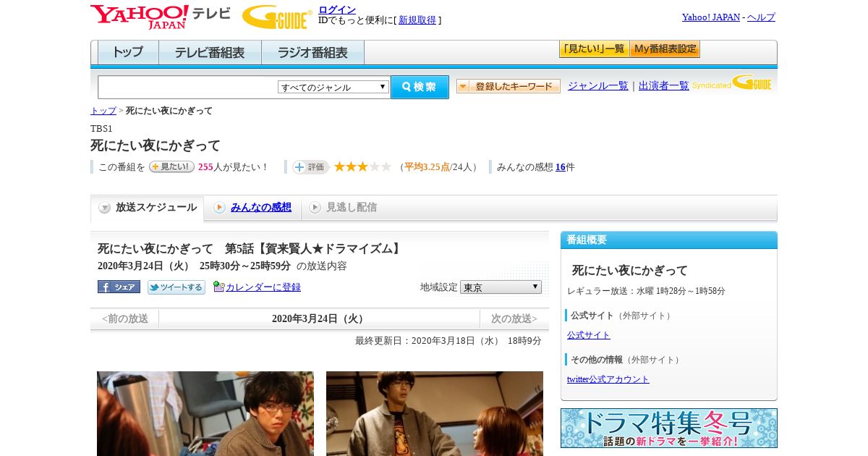Go to 次の放送> next broadcast

[x=514, y=318]
